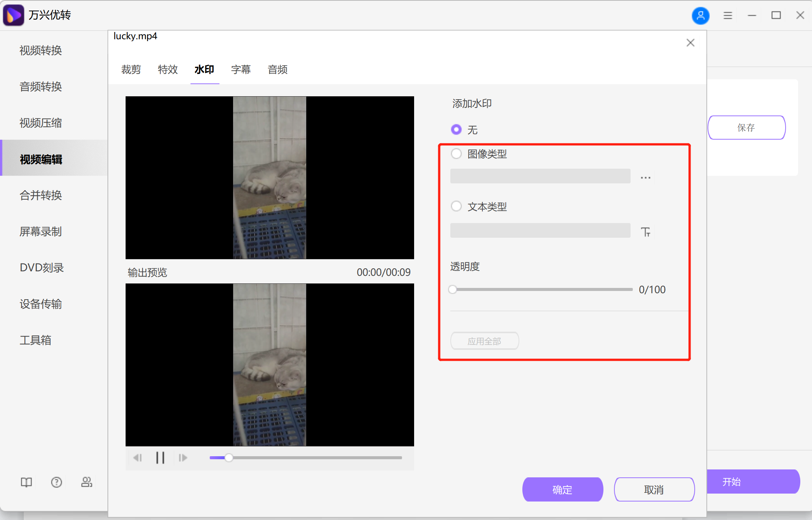Screen dimensions: 812x520
Task: Open the 设备传输 sidebar entry
Action: (40, 304)
